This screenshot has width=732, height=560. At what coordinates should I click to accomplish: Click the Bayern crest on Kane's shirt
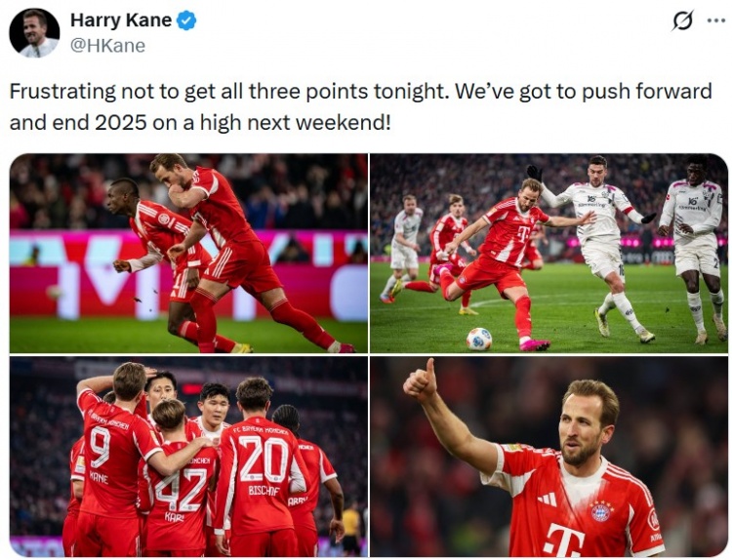600,512
